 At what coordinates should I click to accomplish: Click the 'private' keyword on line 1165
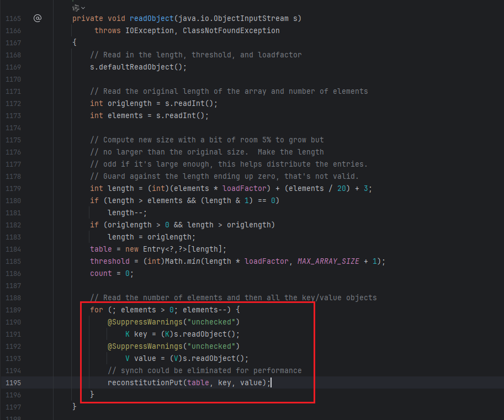88,18
